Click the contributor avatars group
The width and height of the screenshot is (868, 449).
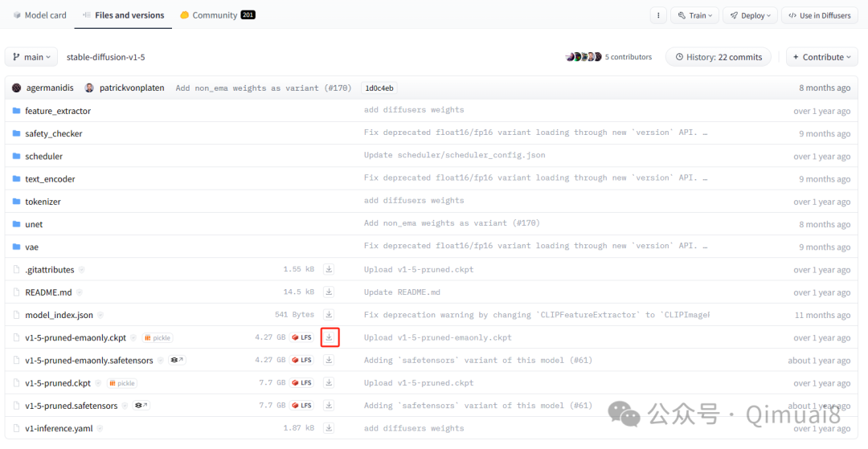[583, 57]
